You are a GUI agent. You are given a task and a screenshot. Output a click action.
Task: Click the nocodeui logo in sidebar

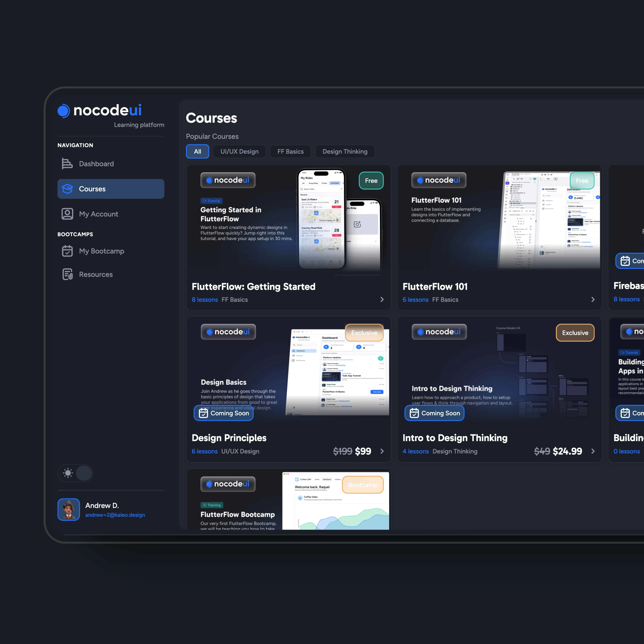click(100, 110)
